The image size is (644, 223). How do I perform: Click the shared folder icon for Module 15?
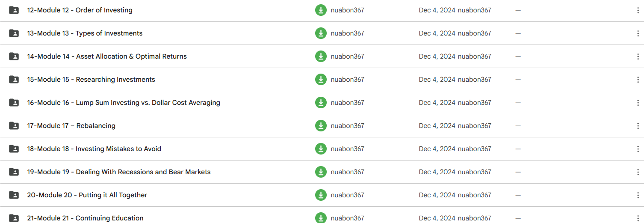(14, 80)
